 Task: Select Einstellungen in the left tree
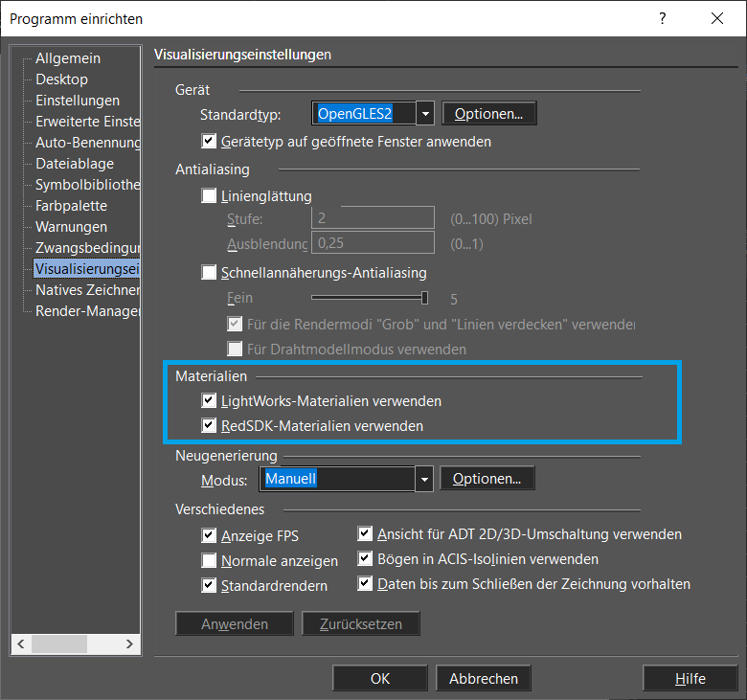click(x=78, y=101)
